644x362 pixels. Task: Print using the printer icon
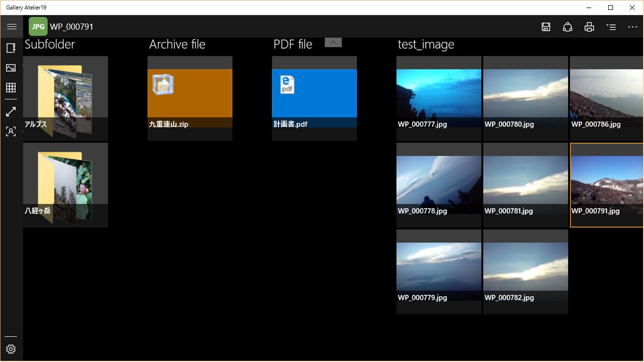click(589, 27)
